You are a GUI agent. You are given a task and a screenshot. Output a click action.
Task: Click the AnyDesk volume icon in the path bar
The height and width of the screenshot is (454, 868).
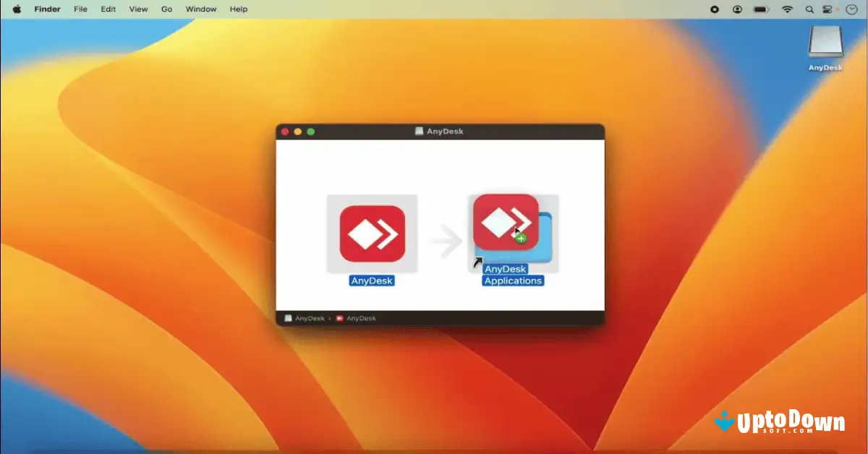(289, 317)
